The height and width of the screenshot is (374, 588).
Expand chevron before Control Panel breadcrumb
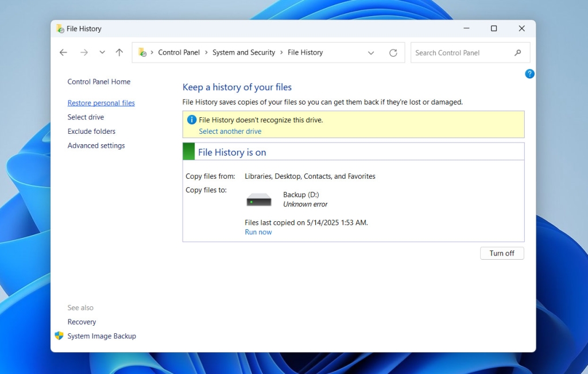(x=152, y=52)
